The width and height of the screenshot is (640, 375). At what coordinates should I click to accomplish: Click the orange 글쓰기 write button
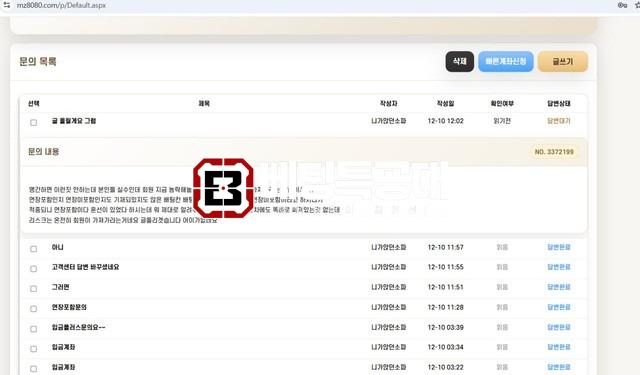click(x=563, y=61)
